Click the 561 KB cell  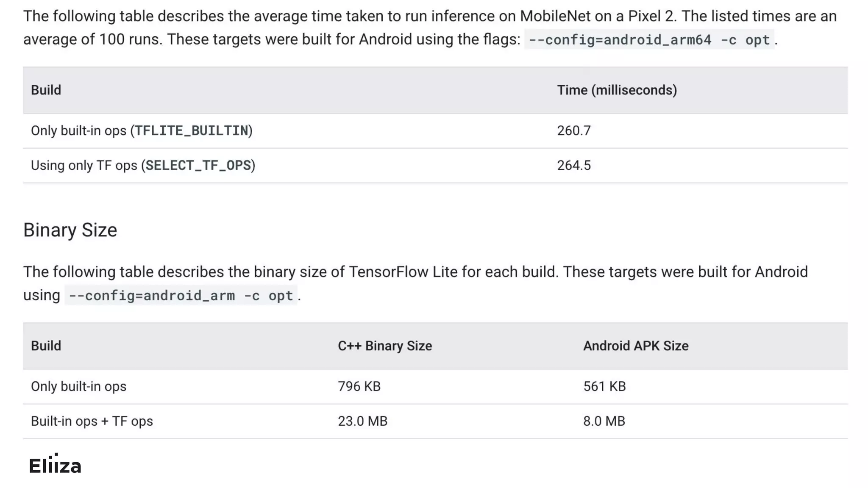[x=604, y=386]
